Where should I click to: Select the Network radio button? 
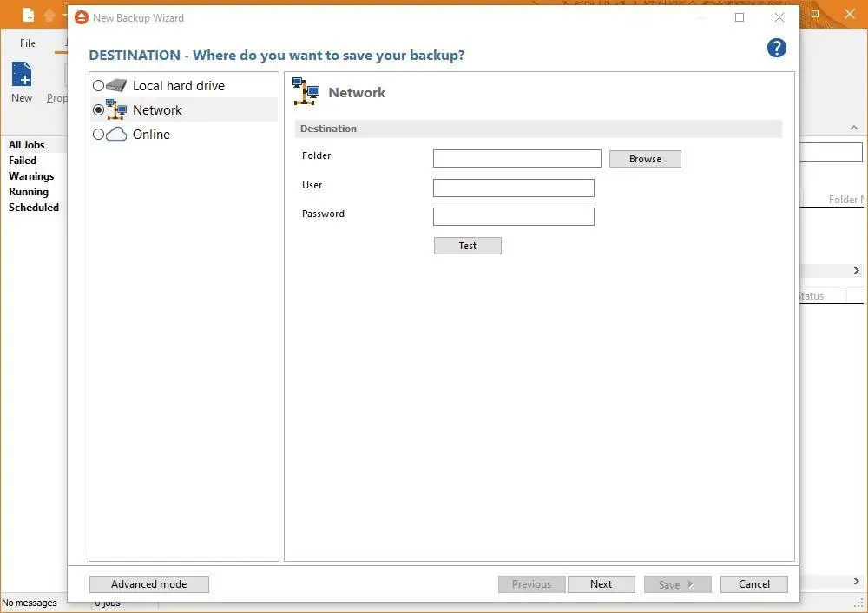point(98,110)
